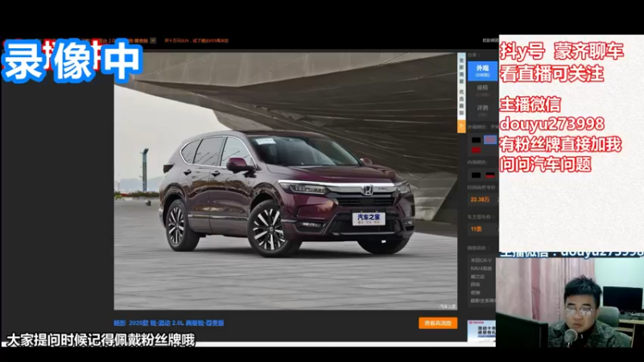The image size is (644, 362).
Task: Choose the purple exterior color swatch
Action: click(x=490, y=140)
